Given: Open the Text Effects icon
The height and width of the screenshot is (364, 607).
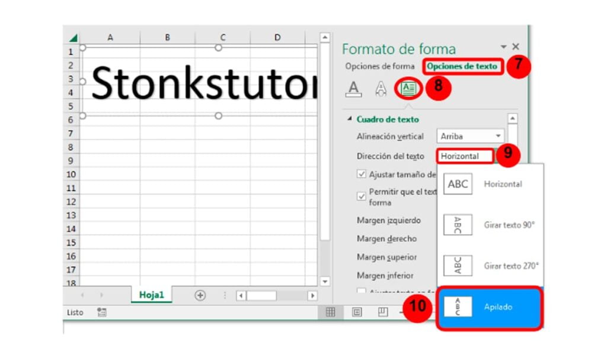Looking at the screenshot, I should pos(381,89).
